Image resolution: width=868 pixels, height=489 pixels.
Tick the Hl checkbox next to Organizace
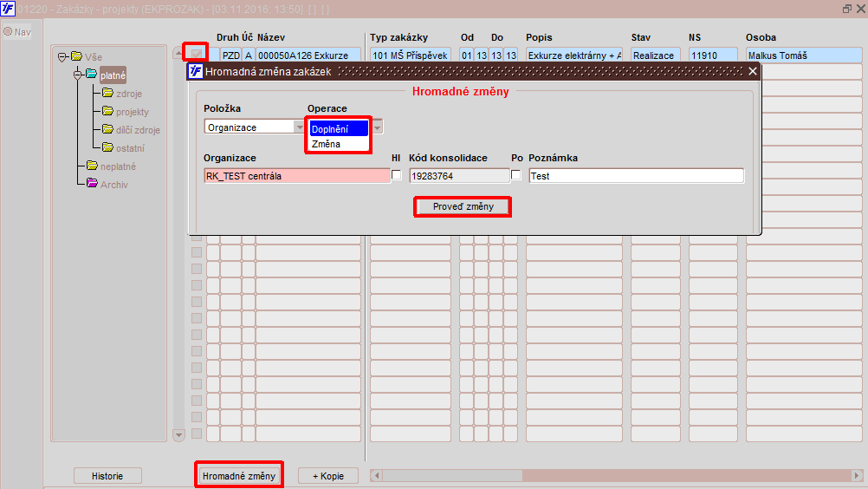(397, 175)
